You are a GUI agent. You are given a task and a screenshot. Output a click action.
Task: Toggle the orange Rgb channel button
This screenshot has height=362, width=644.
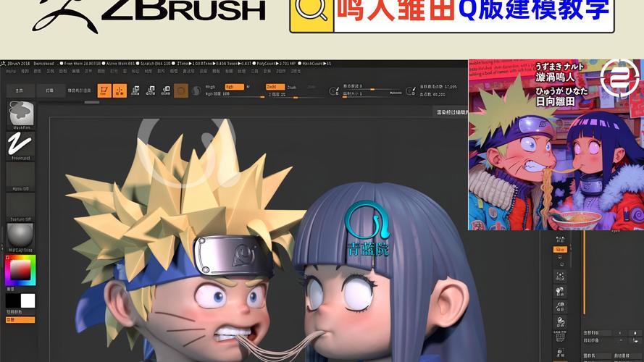point(234,87)
